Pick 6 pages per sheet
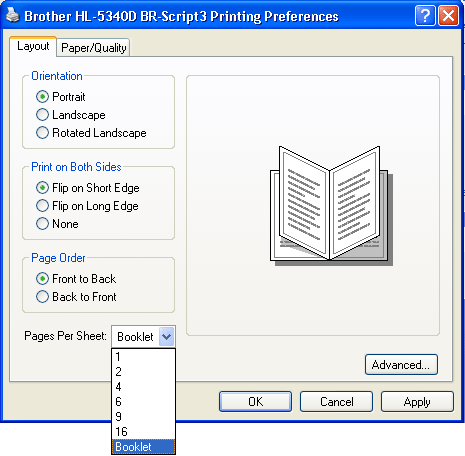465x456 pixels. [143, 402]
